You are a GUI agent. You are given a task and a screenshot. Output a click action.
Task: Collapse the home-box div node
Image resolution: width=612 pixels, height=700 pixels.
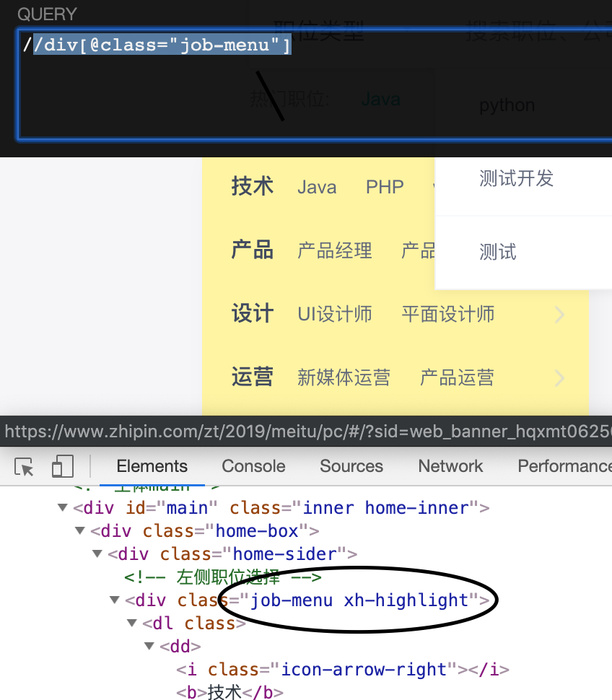pos(80,531)
